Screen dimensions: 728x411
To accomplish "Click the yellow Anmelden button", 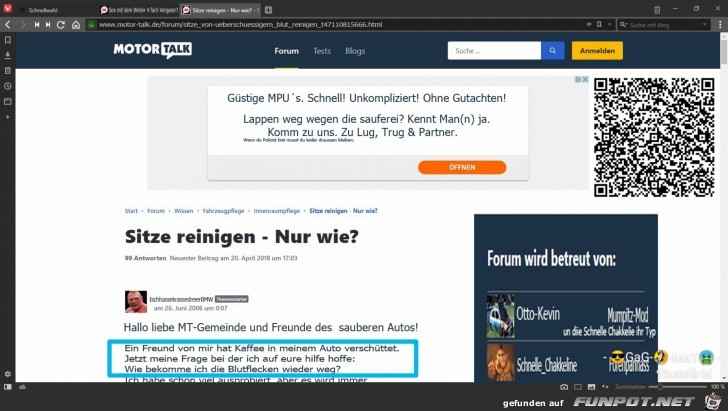I will click(597, 51).
